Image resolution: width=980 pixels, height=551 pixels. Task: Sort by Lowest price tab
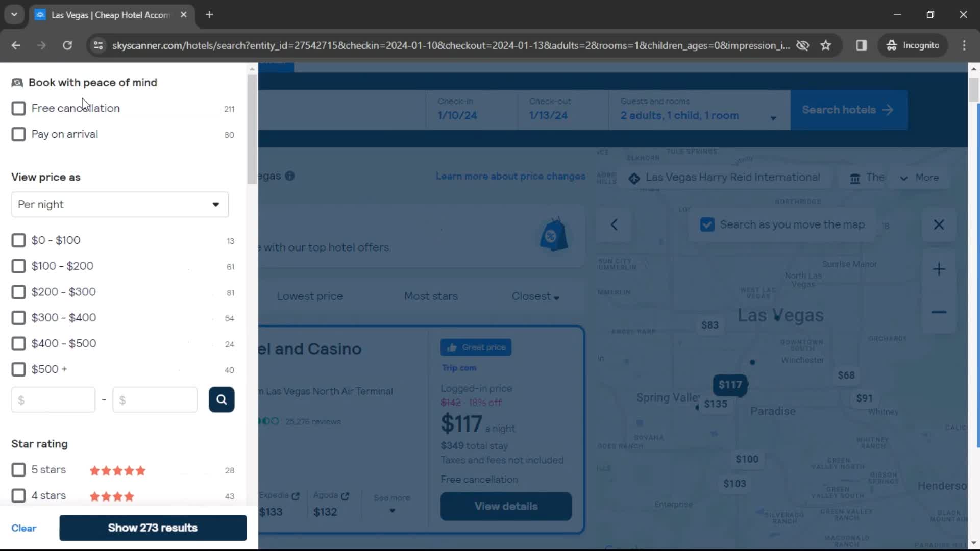[x=310, y=296]
